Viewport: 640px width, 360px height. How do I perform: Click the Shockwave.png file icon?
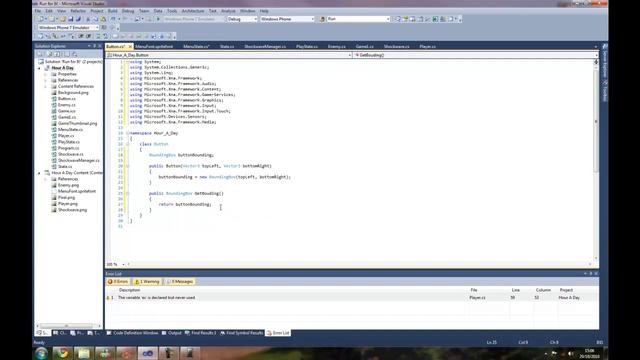coord(54,210)
